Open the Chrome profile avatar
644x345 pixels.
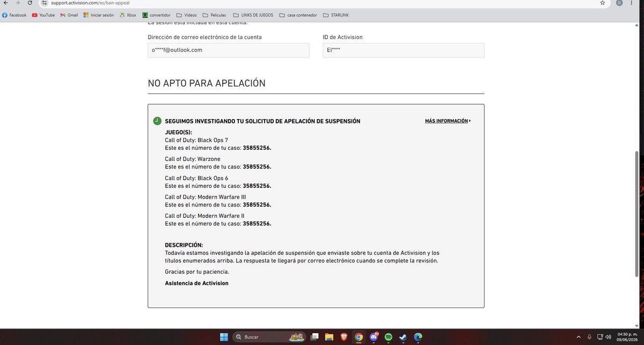pos(620,3)
